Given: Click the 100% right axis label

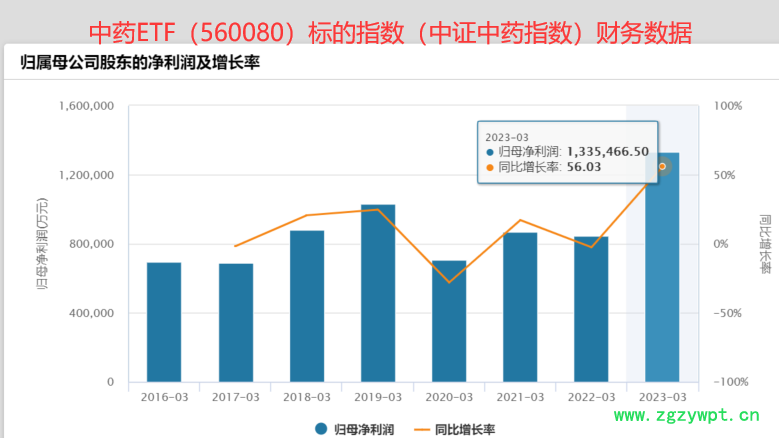Looking at the screenshot, I should pyautogui.click(x=727, y=106).
